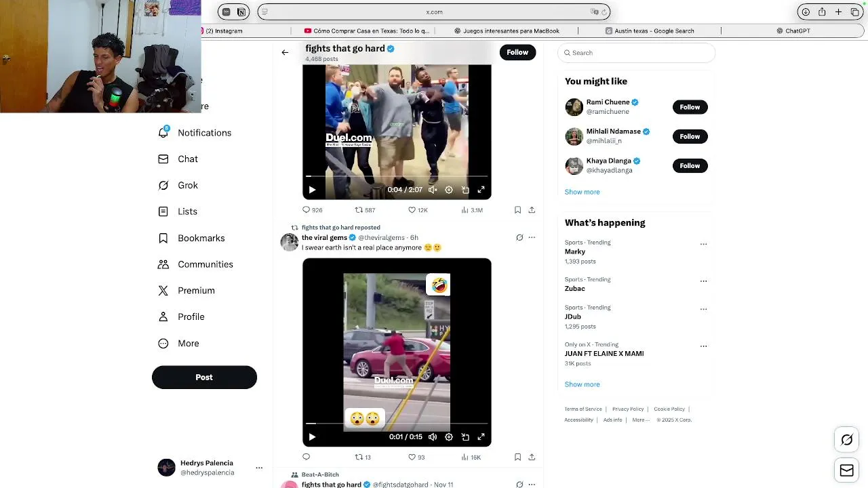The height and width of the screenshot is (488, 868).
Task: Toggle bookmark on viral gems post
Action: [x=517, y=457]
